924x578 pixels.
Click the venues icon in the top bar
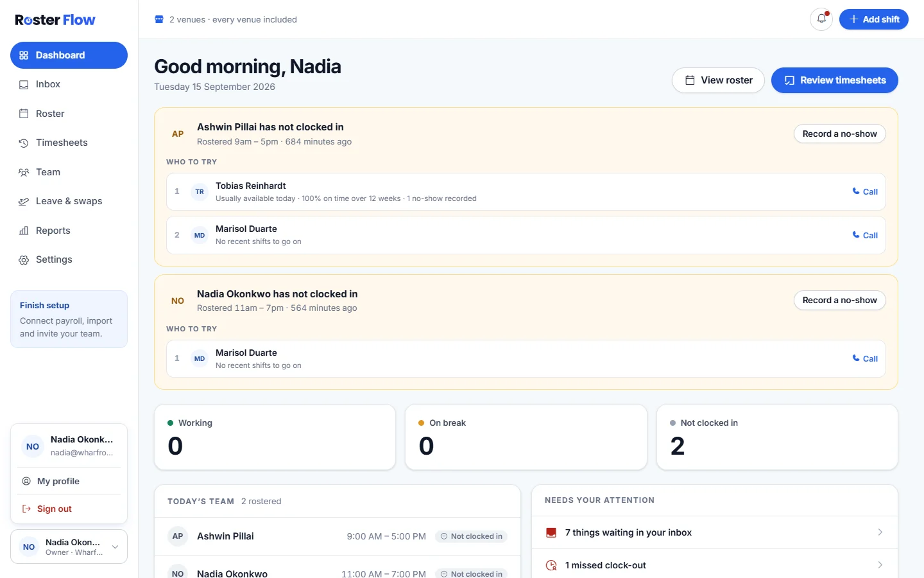click(159, 19)
